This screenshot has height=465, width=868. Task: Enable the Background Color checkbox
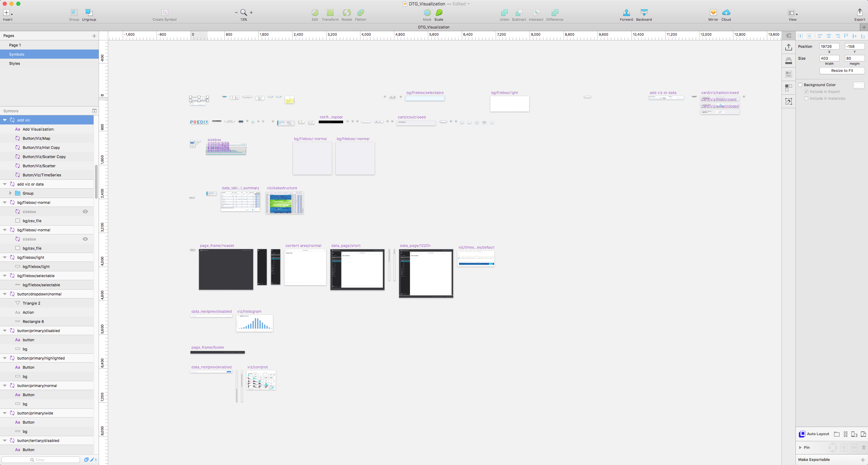click(800, 85)
